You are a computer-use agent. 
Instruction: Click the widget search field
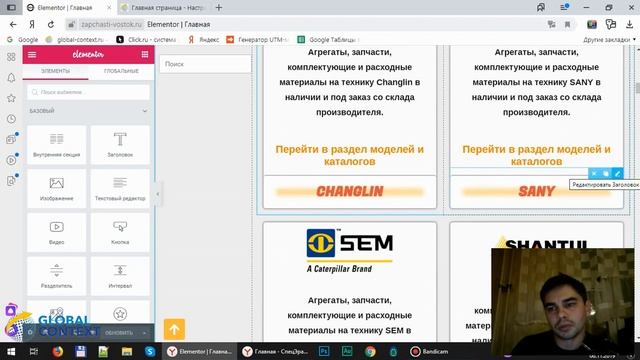coord(89,92)
